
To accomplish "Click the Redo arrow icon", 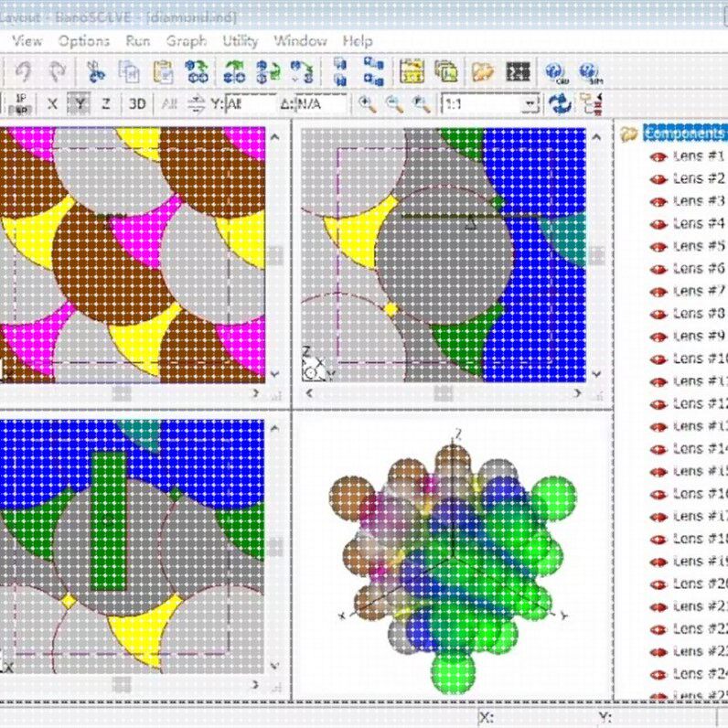I will tap(57, 72).
